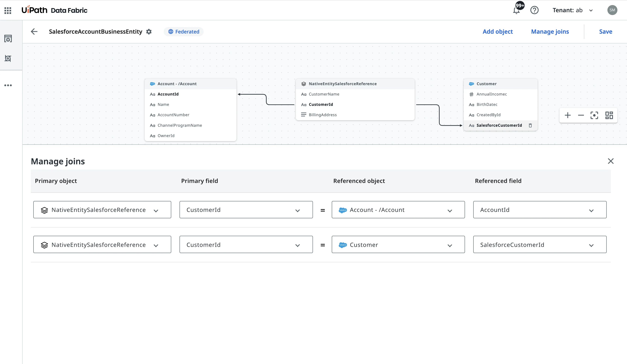Screen dimensions: 627x364
Task: Select CustomerName field
Action: point(355,94)
